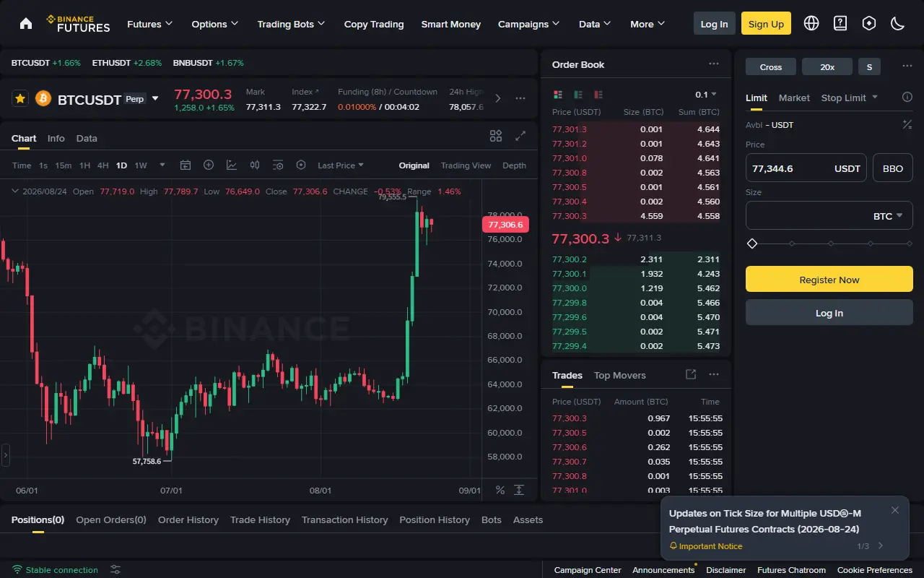Expand the left side panel handle
This screenshot has height=578, width=924.
pos(5,455)
